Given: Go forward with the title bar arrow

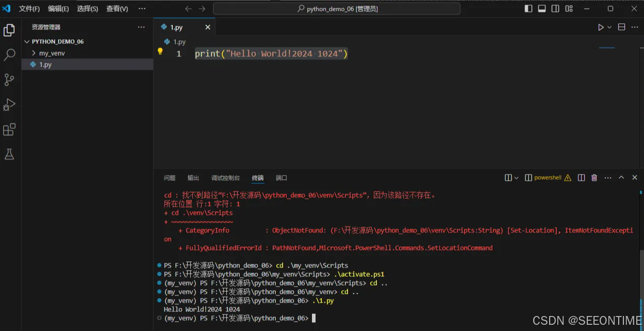Looking at the screenshot, I should pos(202,9).
